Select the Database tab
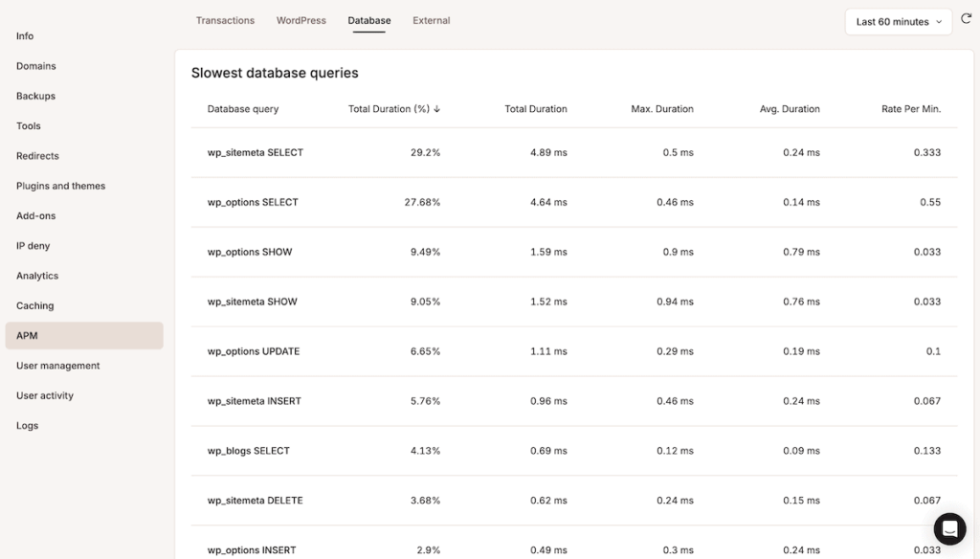This screenshot has height=559, width=980. point(368,19)
